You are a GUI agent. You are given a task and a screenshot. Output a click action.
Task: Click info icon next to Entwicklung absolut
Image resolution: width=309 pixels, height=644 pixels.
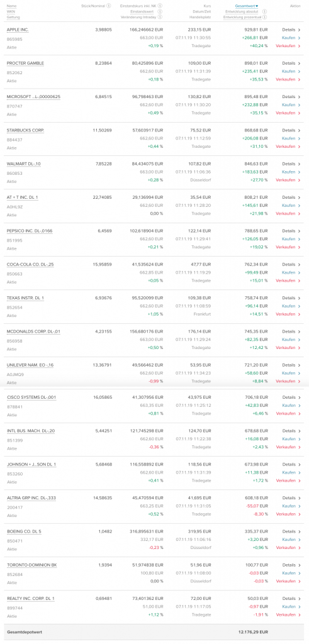pos(264,11)
